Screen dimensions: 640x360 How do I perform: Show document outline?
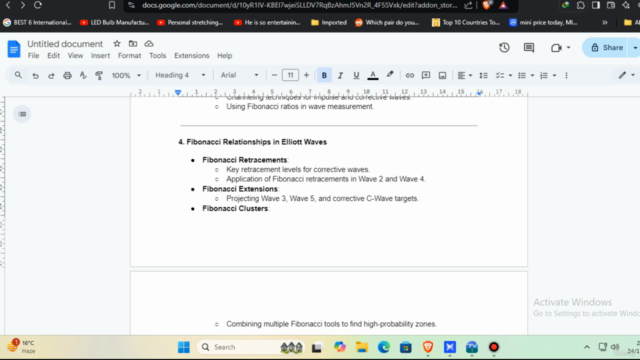pos(22,114)
